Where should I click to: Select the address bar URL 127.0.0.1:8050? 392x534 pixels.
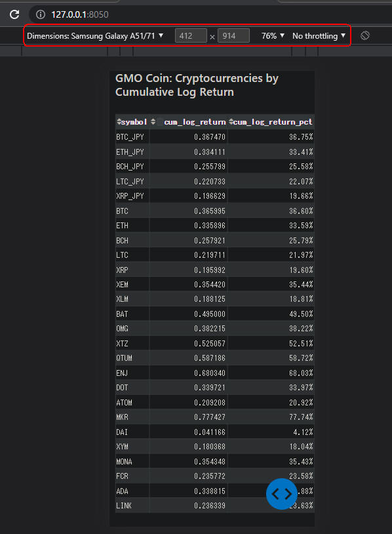(80, 14)
